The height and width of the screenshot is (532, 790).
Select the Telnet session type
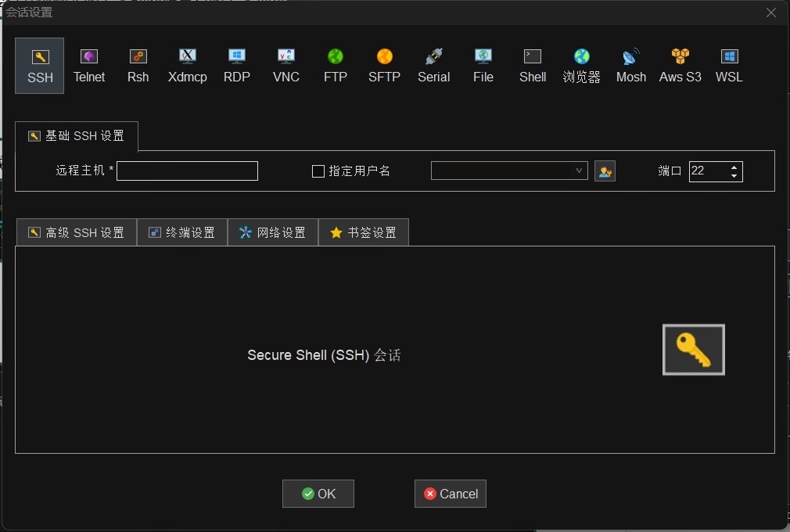point(88,66)
